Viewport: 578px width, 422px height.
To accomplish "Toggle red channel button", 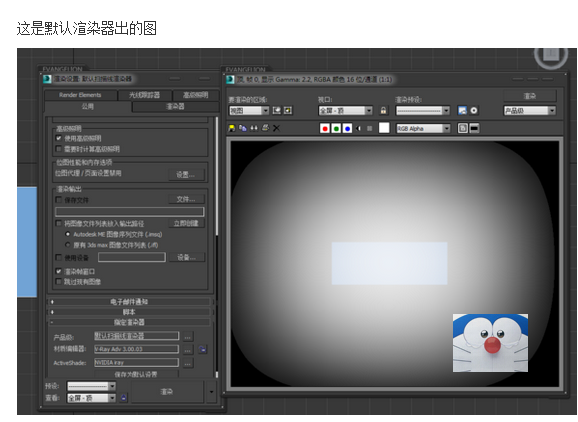I will coord(325,128).
